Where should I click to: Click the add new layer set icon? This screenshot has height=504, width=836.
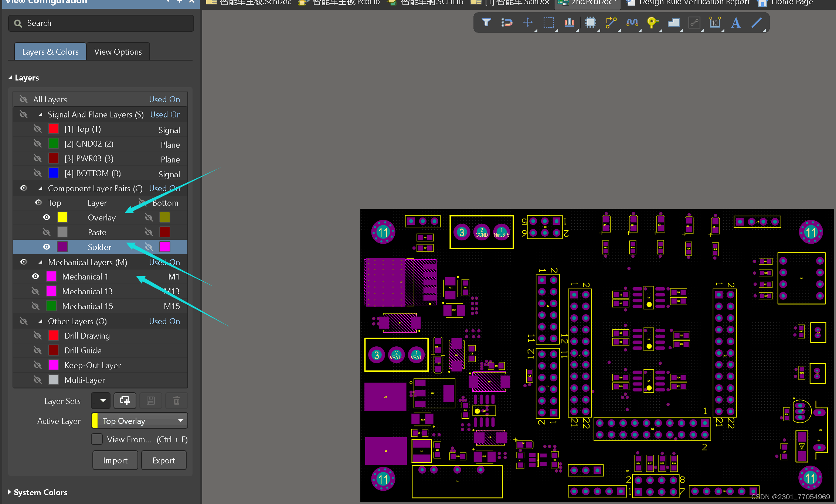pos(125,401)
